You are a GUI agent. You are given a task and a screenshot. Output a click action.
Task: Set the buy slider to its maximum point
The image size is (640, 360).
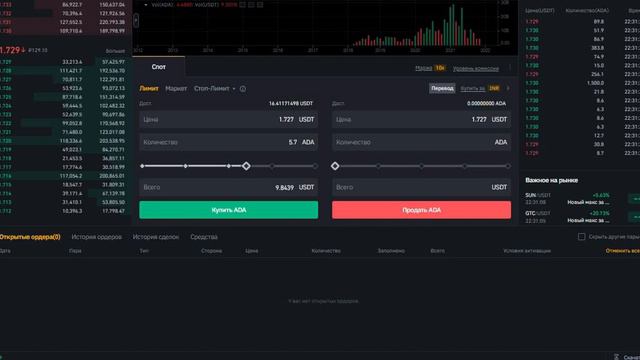(x=315, y=166)
